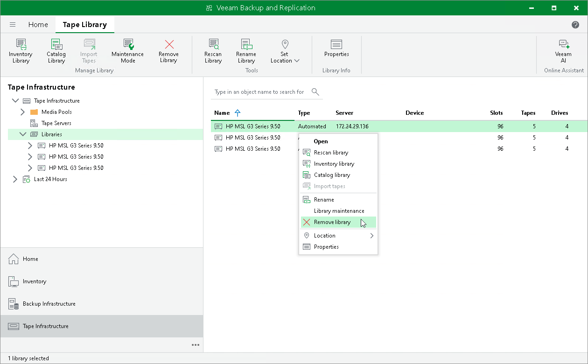Collapse the Tape Infrastructure tree root
588x364 pixels.
[x=15, y=101]
